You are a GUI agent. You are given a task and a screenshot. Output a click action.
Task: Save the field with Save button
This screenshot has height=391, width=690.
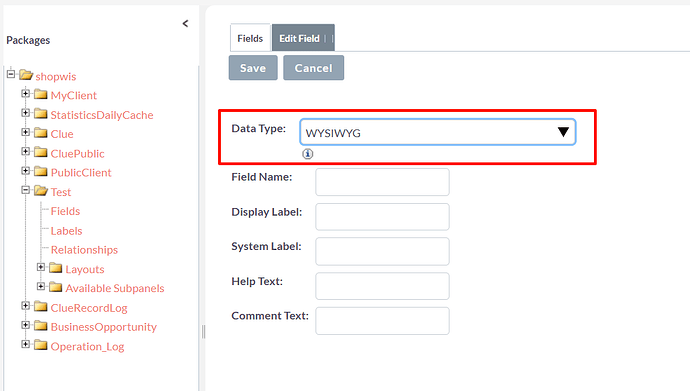click(x=253, y=68)
